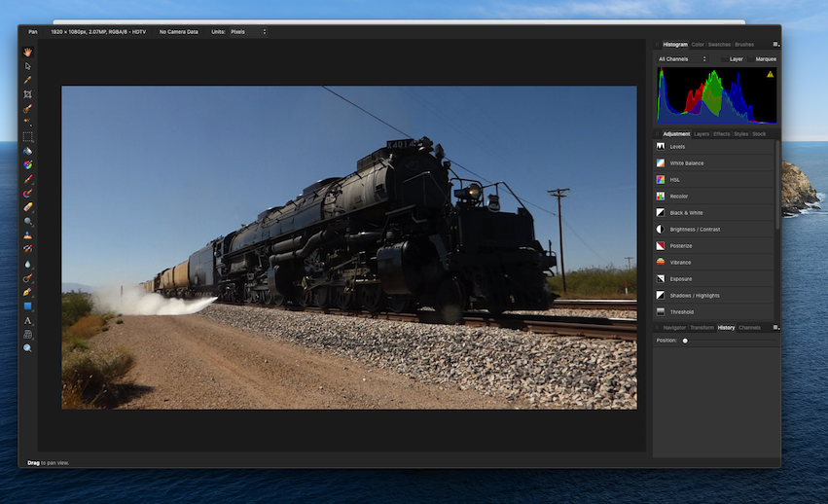Pick the Color Picker eyedropper tool

tap(27, 81)
